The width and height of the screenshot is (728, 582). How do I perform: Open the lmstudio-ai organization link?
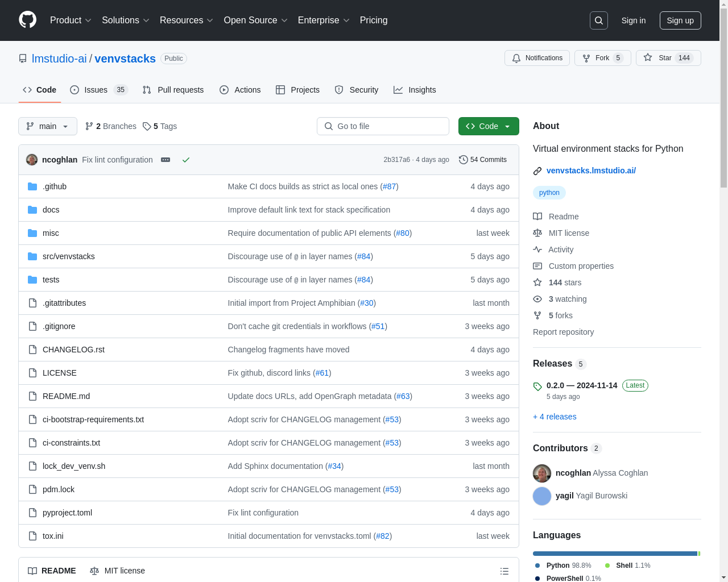pos(59,59)
